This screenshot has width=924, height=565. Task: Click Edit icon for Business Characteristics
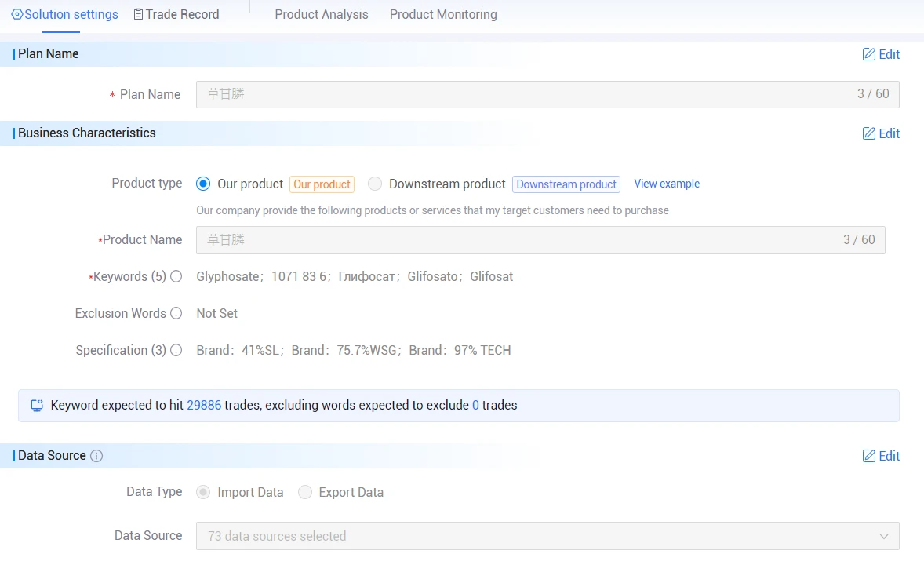(x=868, y=133)
